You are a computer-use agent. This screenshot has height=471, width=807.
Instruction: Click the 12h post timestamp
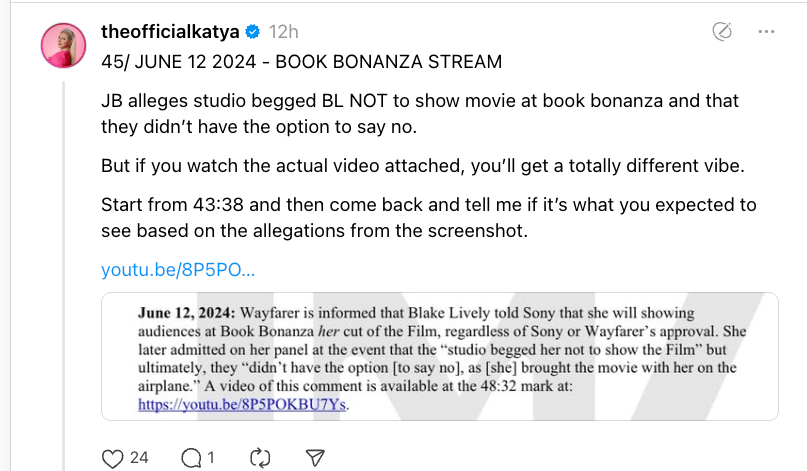tap(283, 33)
